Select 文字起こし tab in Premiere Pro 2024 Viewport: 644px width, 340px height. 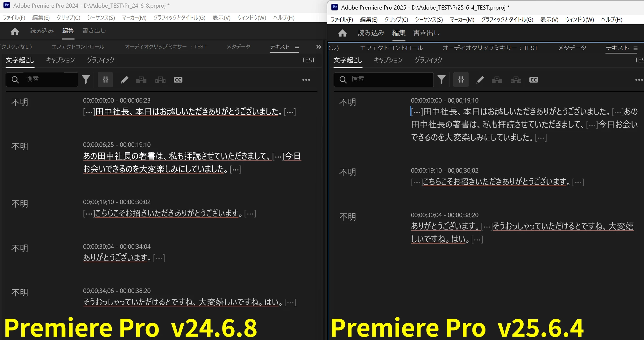pyautogui.click(x=20, y=60)
